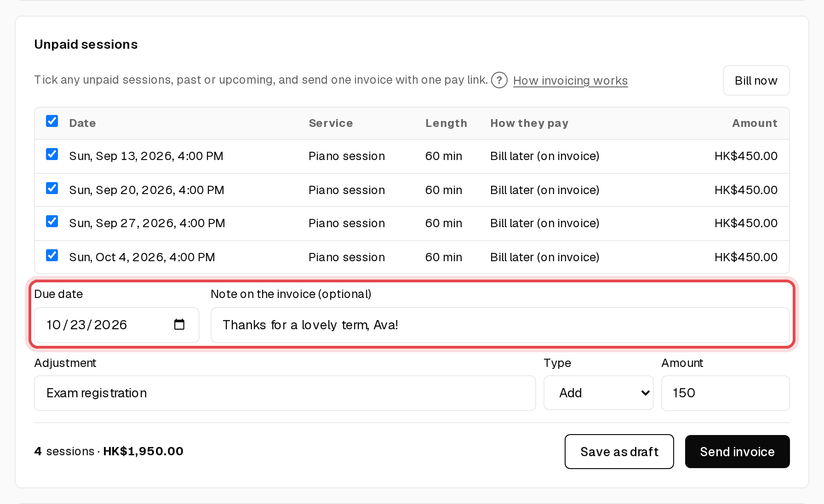The height and width of the screenshot is (504, 824).
Task: Click Save as draft
Action: point(619,452)
